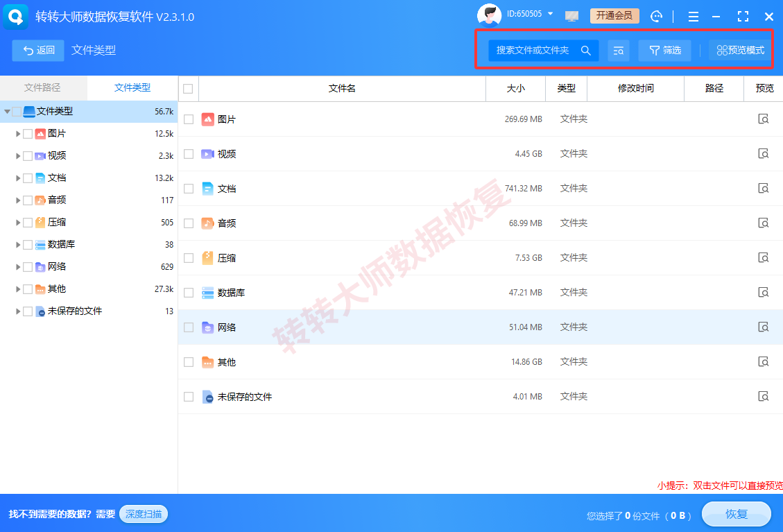Open the ID:650505 account dropdown arrow
The image size is (783, 532).
pyautogui.click(x=550, y=14)
